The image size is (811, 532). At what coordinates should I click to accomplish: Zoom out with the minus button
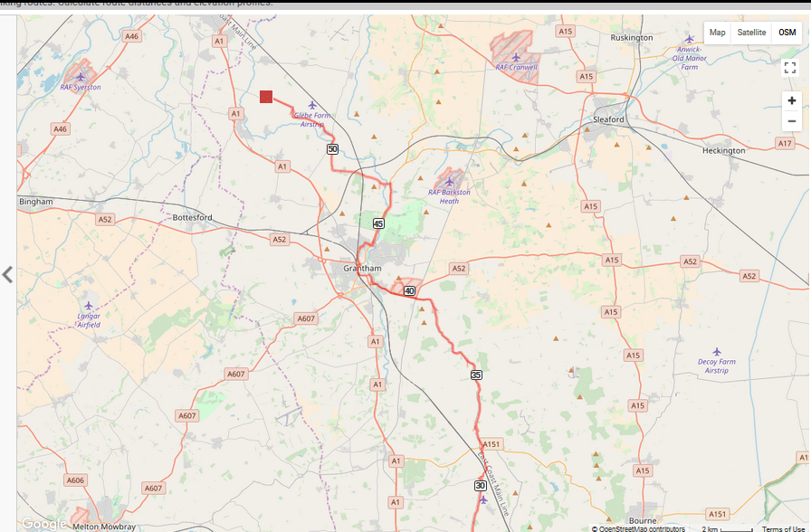[x=791, y=121]
